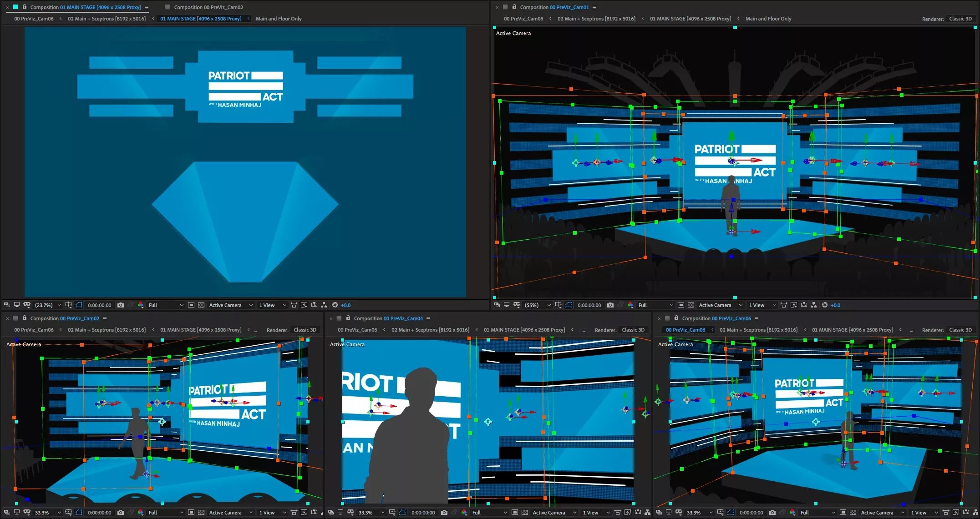The image size is (980, 519).
Task: Toggle mask and shape path visibility in MAIN STAGE viewer
Action: point(79,305)
